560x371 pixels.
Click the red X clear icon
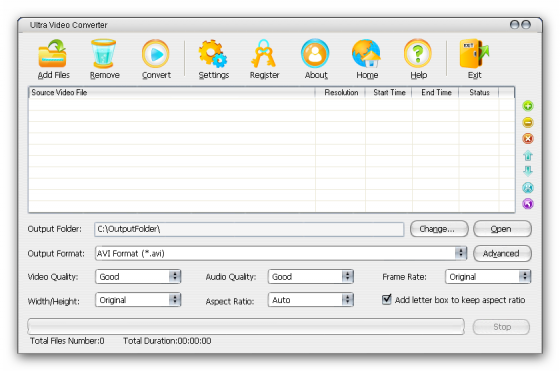[528, 139]
